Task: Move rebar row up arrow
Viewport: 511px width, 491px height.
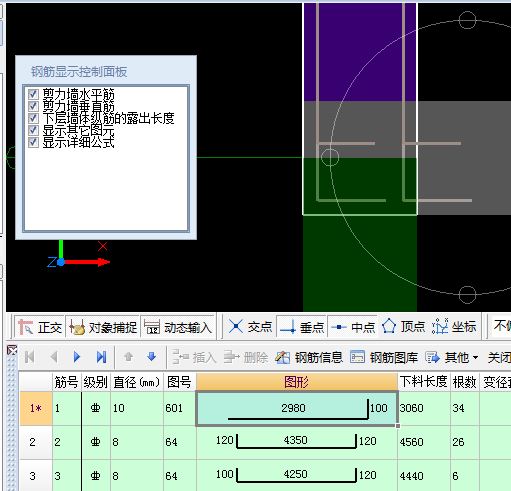Action: [x=129, y=357]
